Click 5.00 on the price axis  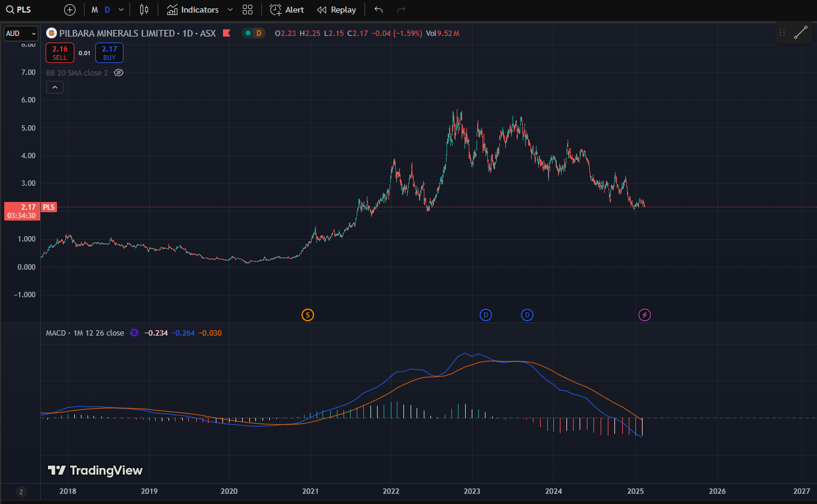click(x=28, y=128)
